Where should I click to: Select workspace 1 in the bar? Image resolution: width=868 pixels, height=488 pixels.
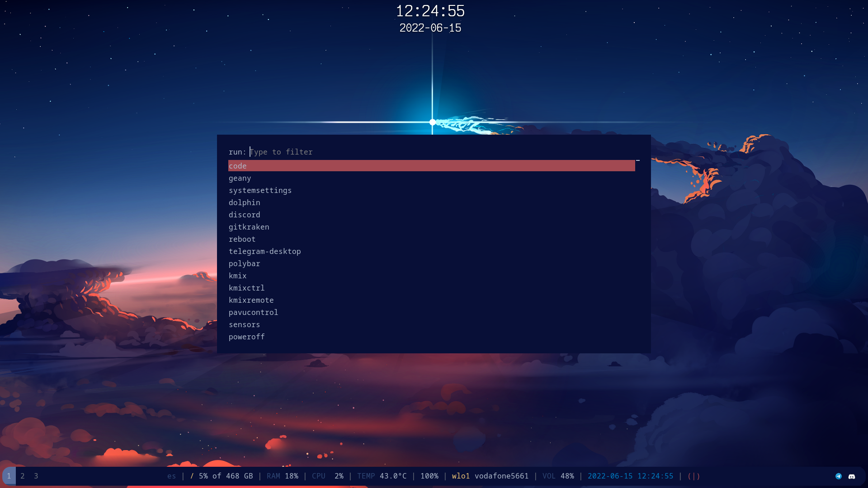(9, 476)
